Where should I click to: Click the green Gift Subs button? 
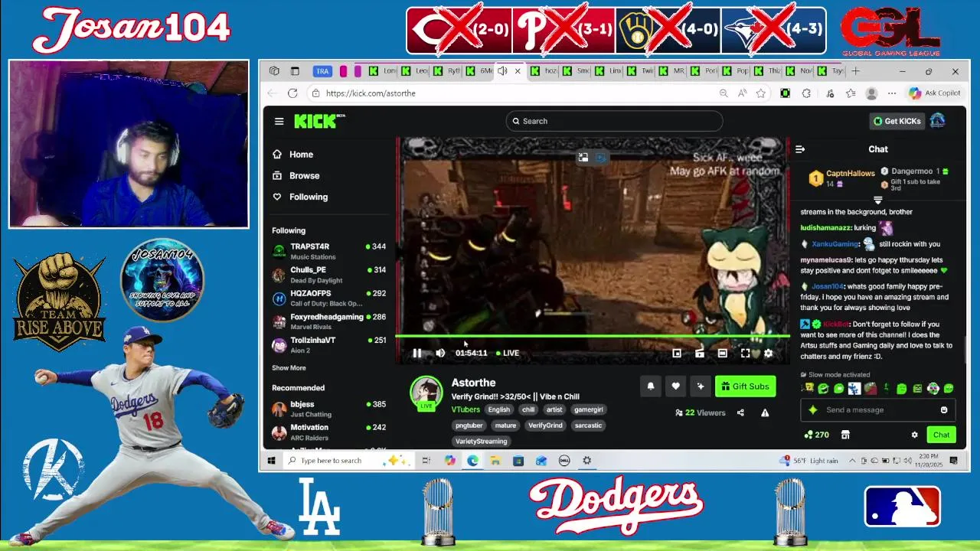[x=745, y=386]
